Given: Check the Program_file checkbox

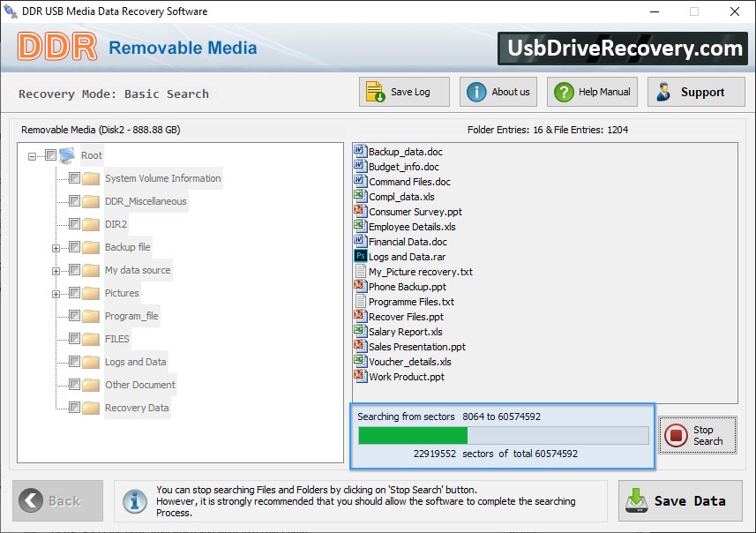Looking at the screenshot, I should coord(74,315).
